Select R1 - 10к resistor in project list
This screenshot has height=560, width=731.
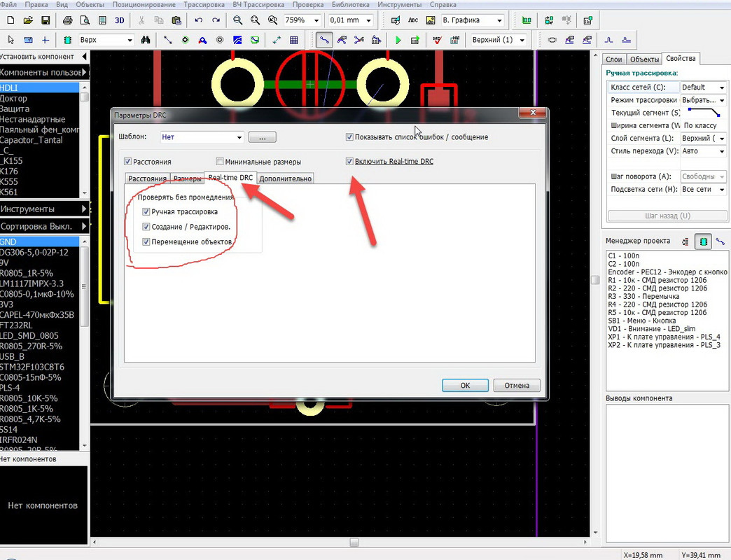657,280
